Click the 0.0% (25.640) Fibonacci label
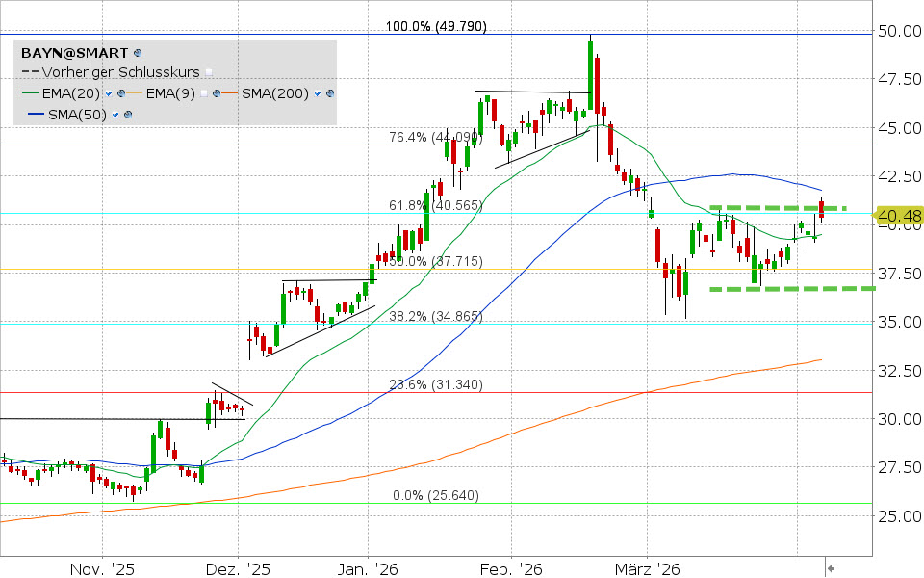Screen dimensions: 924x578 pos(435,495)
